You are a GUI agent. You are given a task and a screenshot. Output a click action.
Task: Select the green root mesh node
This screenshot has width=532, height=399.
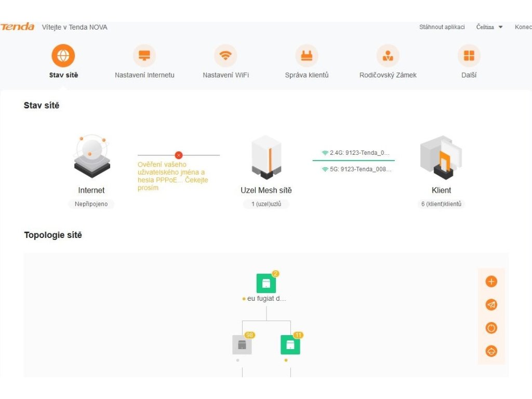tap(266, 283)
